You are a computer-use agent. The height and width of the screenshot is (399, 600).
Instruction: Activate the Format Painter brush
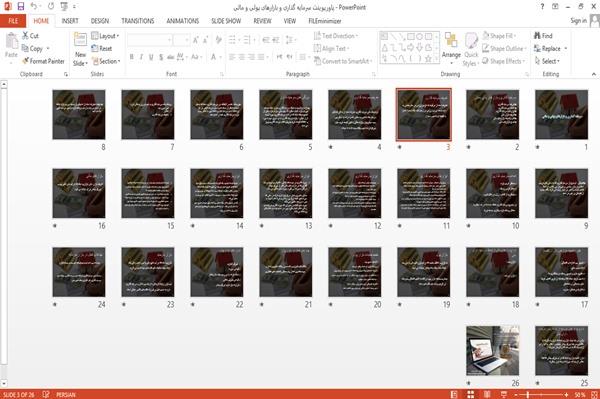tap(43, 61)
